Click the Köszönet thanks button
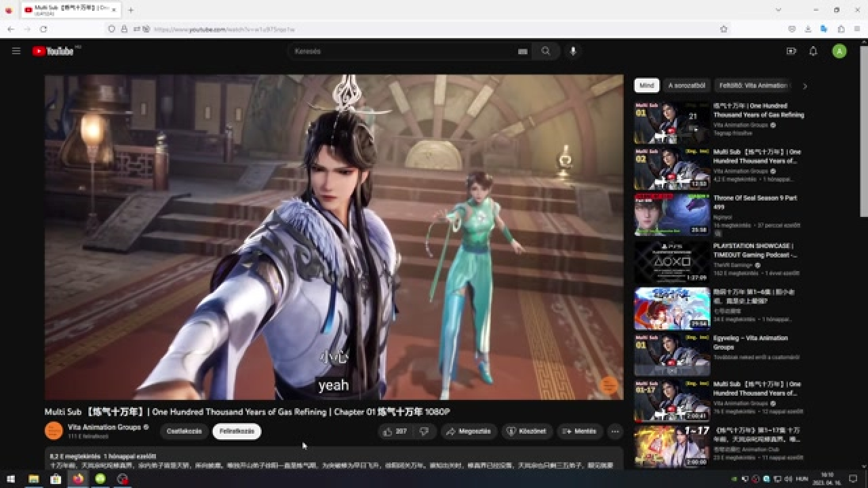 [x=527, y=432]
